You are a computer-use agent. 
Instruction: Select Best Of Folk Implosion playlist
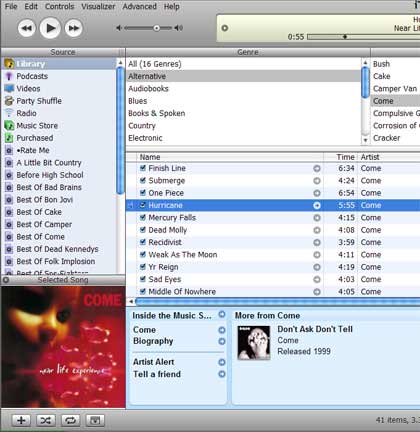pos(59,261)
